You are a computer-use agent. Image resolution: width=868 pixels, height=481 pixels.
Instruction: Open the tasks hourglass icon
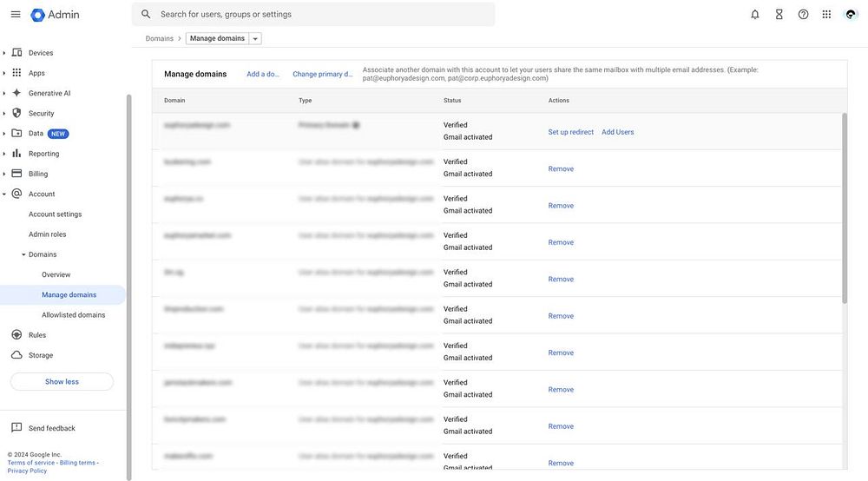point(779,14)
